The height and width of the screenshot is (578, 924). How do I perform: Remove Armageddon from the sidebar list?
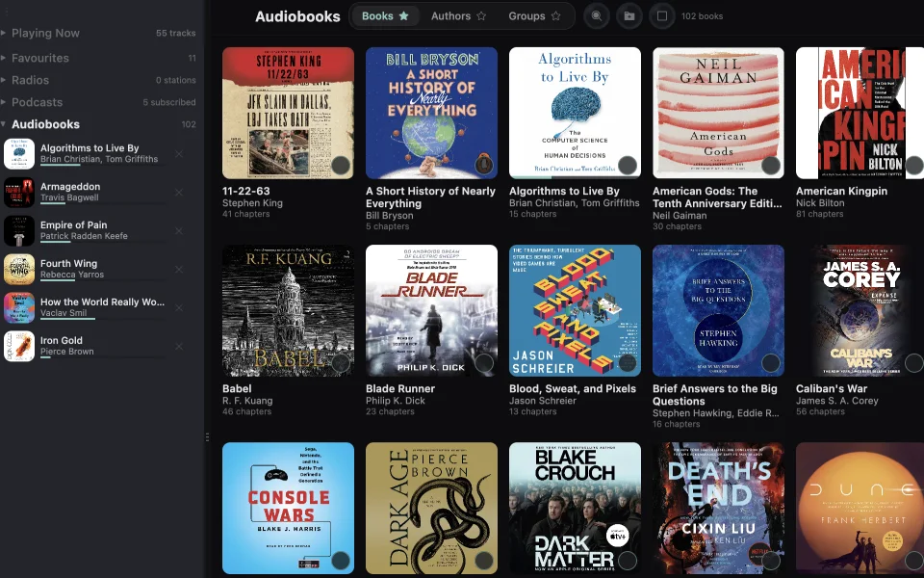179,193
